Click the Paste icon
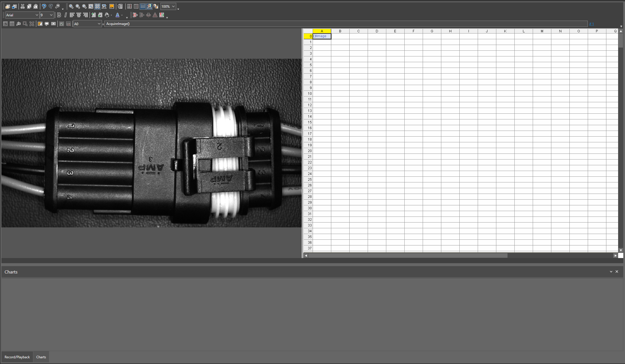 [x=36, y=6]
